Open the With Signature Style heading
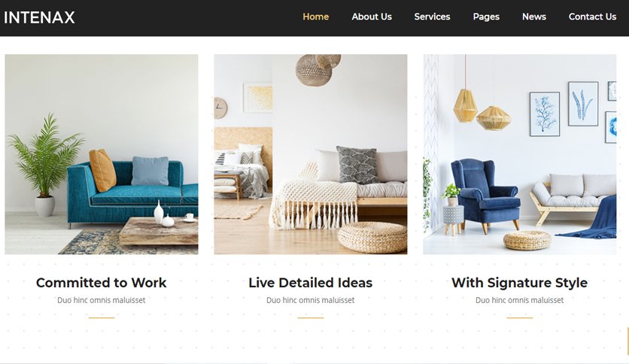629x364 pixels. pos(519,283)
